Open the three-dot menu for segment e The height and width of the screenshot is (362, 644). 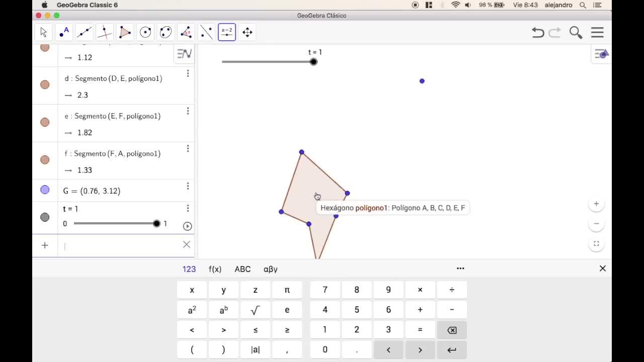(x=188, y=111)
